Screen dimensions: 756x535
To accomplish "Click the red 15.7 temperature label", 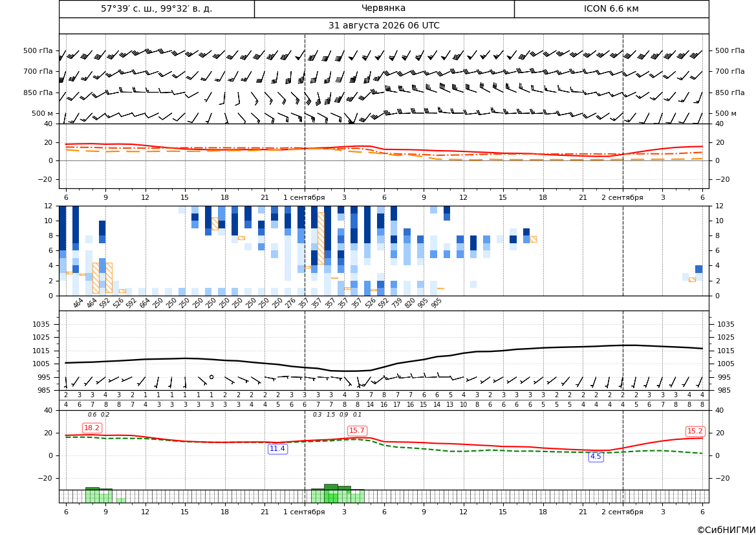I will click(x=357, y=430).
